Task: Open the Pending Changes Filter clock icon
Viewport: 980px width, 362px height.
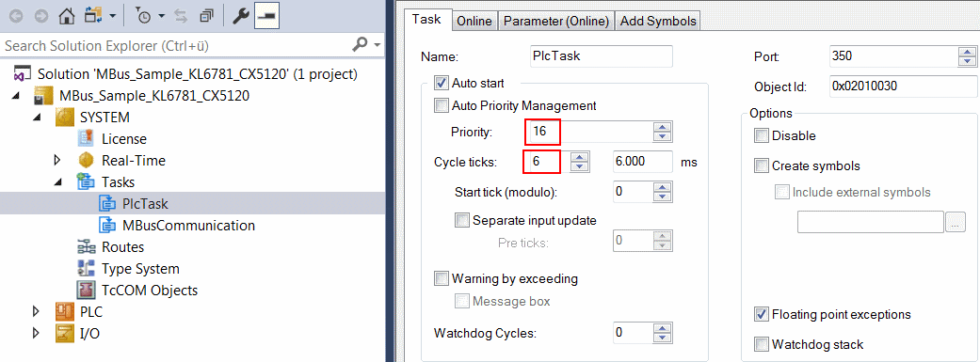Action: click(x=144, y=17)
